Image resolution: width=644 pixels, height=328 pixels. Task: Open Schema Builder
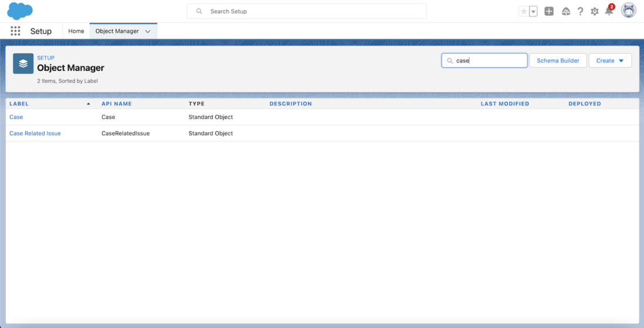(558, 61)
